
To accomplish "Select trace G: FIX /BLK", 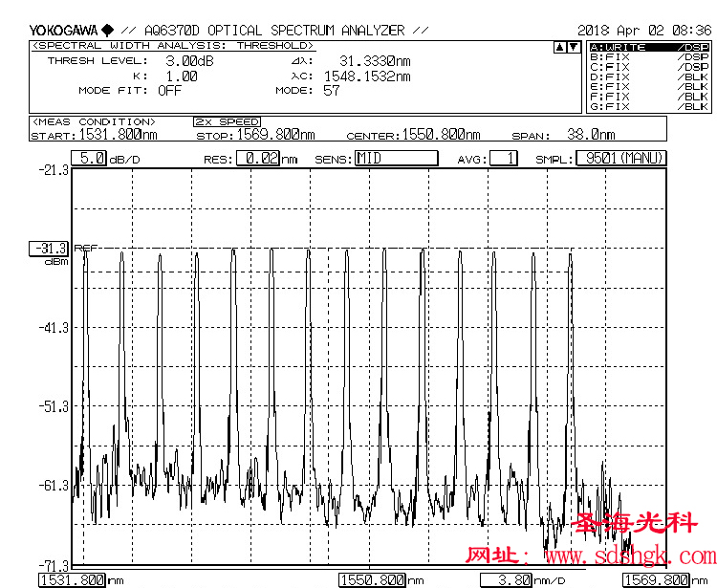I will click(x=648, y=106).
